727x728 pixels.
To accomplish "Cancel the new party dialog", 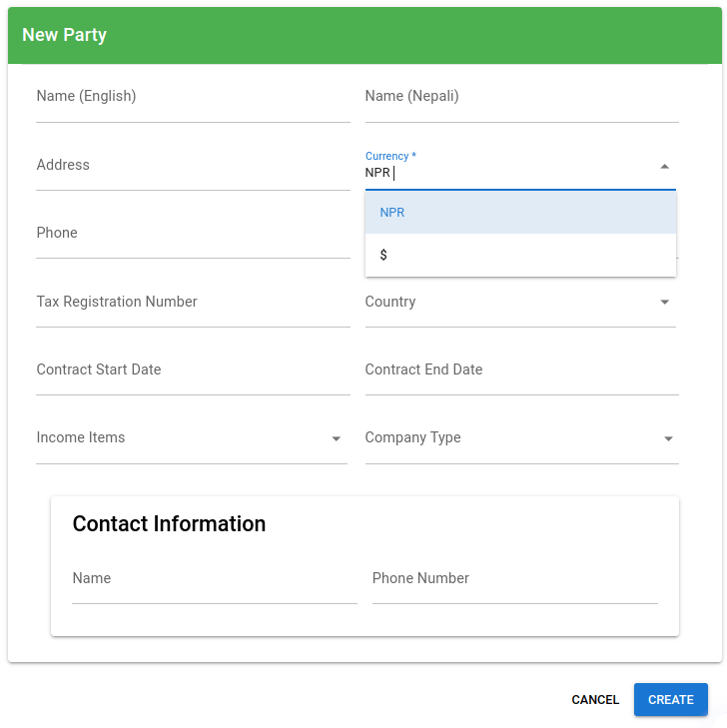I will 595,700.
